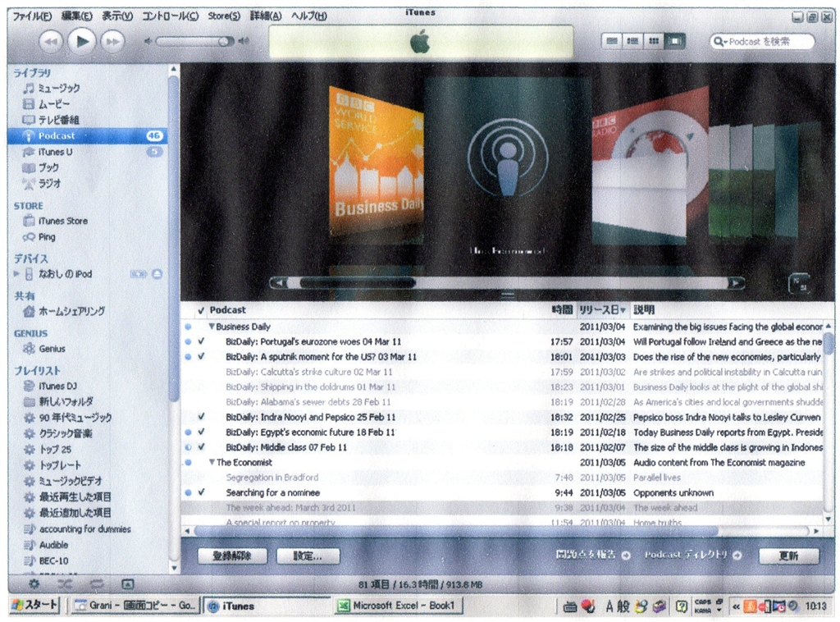
Task: Toggle repeat playback
Action: (x=97, y=584)
